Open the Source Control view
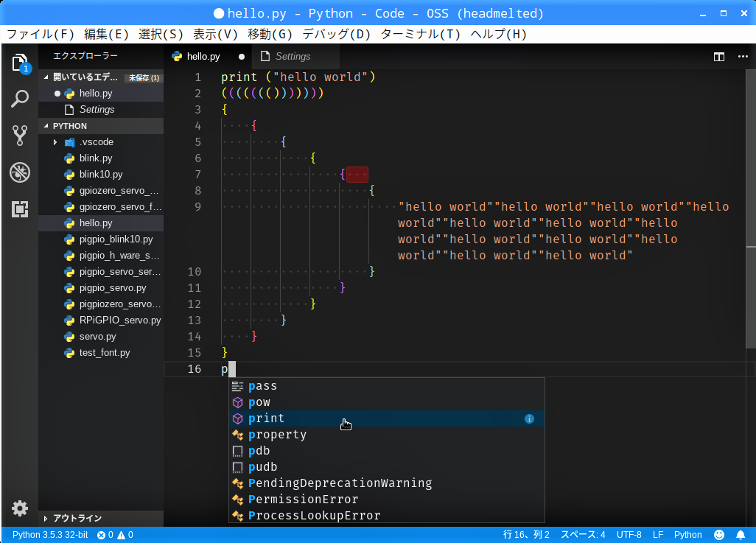 point(20,136)
